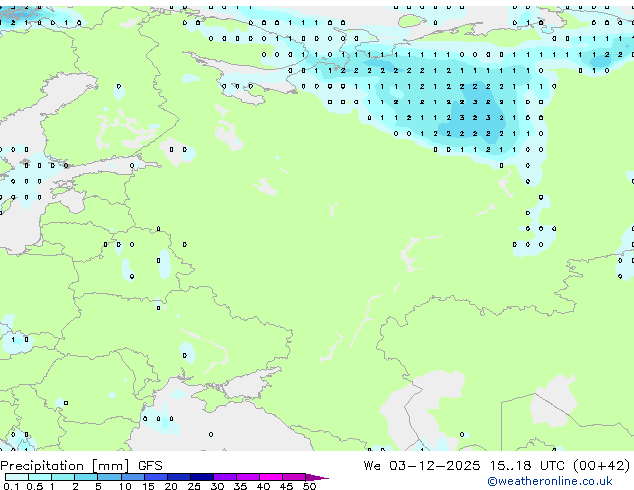Image resolution: width=634 pixels, height=490 pixels.
Task: Select the 25–30 mm dark blue swatch
Action: tap(202, 477)
